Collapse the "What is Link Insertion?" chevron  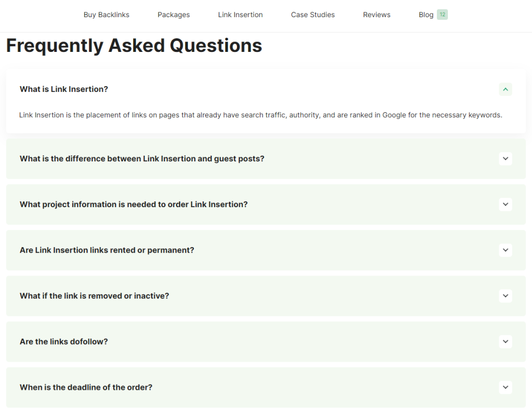[506, 89]
